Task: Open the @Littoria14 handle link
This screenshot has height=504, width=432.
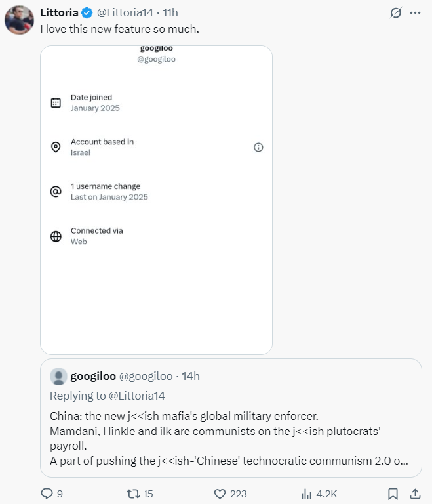Action: [x=127, y=13]
